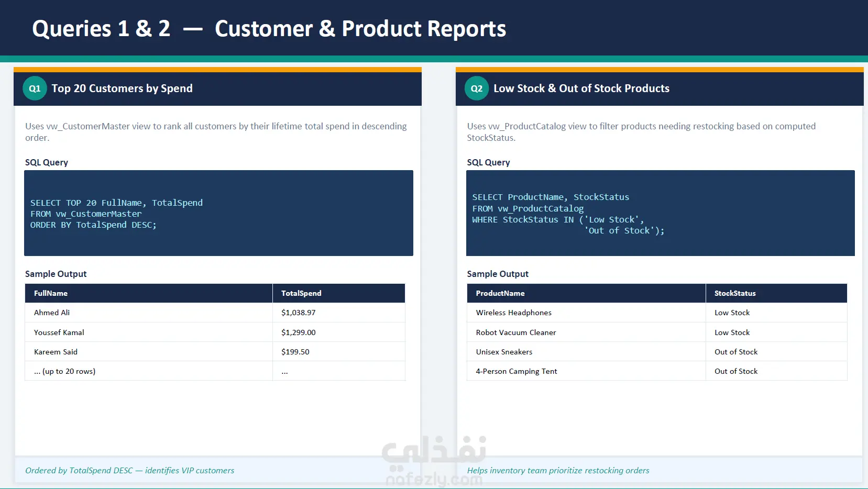This screenshot has height=489, width=868.
Task: Click the description mentioning vw_ProductCatalog view
Action: [641, 132]
